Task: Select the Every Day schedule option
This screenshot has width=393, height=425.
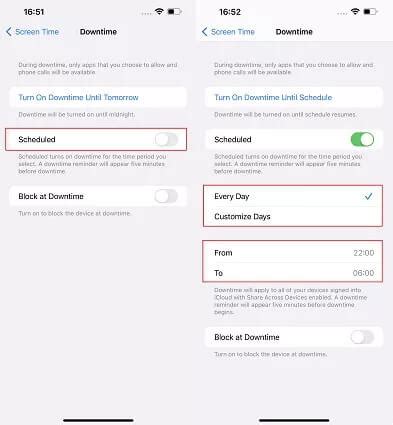Action: click(293, 196)
